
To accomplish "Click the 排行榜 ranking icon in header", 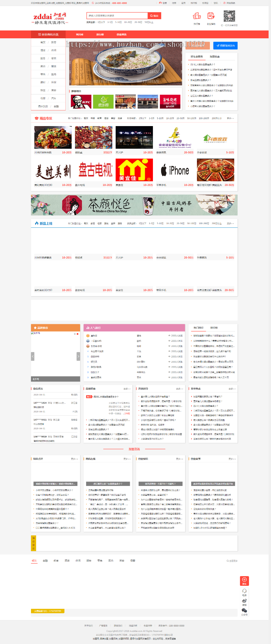I will 197,16.
